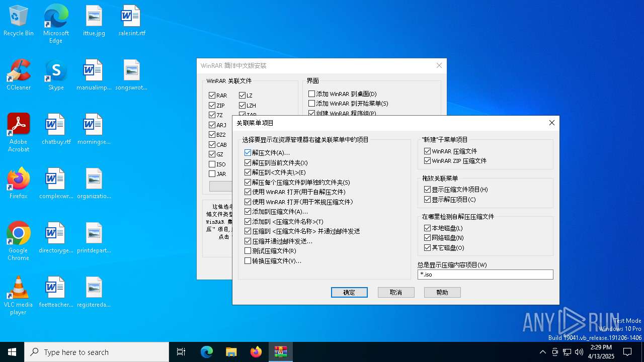Open Edge from the taskbar

[x=207, y=352]
